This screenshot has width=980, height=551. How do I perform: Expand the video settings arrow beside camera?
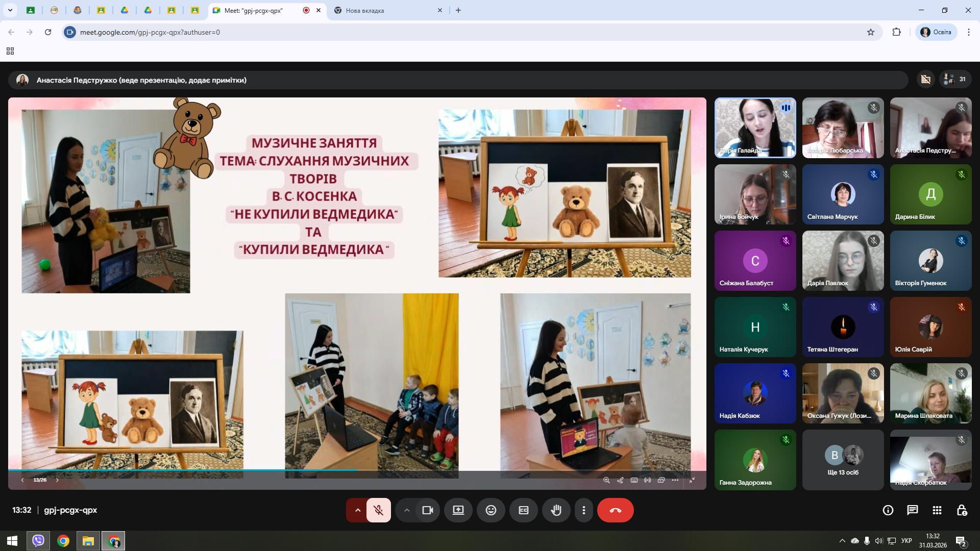coord(407,510)
